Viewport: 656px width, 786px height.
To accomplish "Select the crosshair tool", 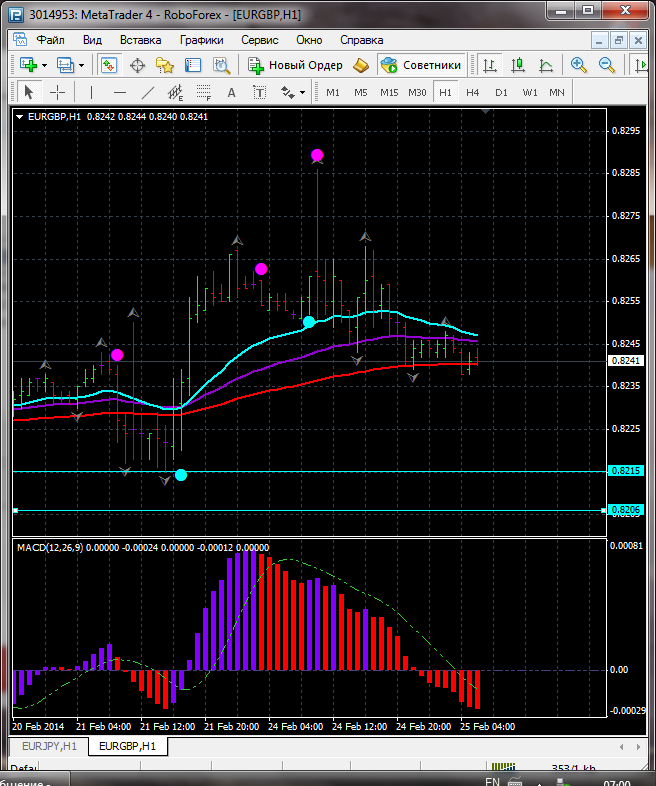I will 58,92.
